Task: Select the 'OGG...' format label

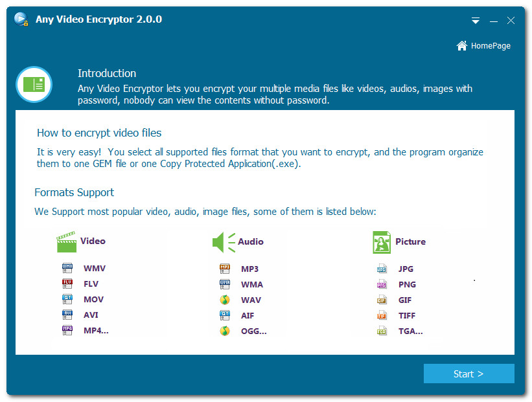Action: [x=254, y=331]
